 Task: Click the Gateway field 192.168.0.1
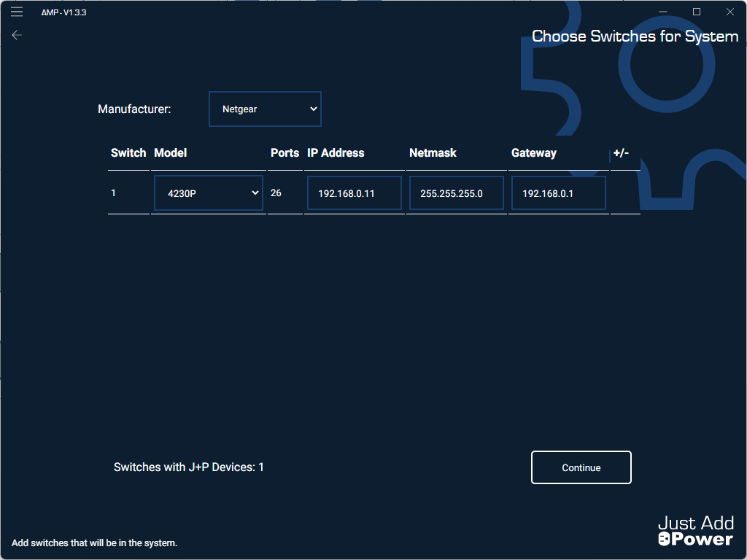(x=558, y=192)
